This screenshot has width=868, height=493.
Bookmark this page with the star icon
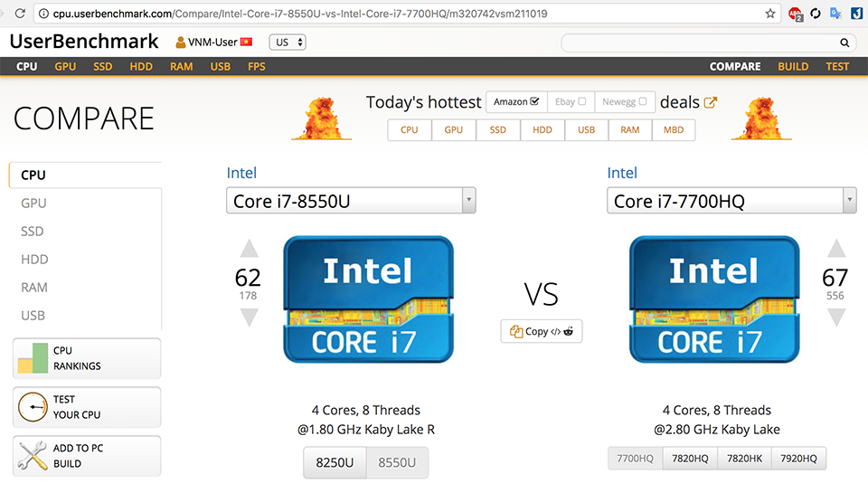pos(770,14)
